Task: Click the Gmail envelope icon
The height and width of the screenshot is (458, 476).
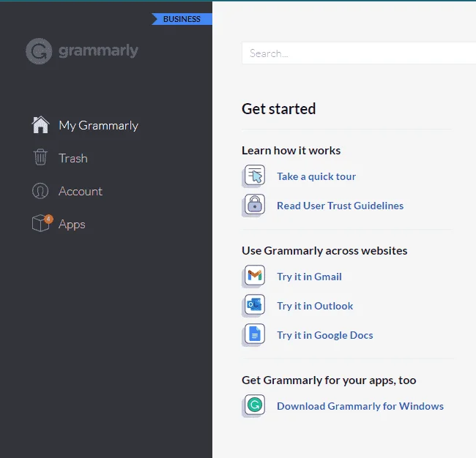Action: click(x=255, y=275)
